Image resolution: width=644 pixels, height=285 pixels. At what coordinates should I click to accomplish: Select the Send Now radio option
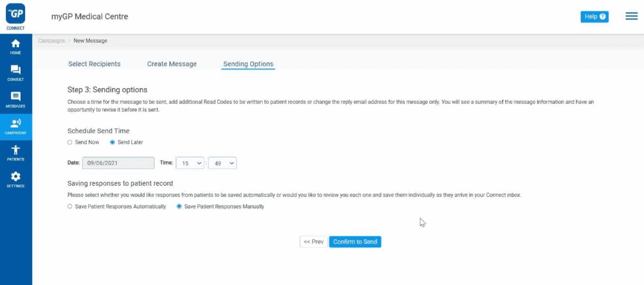(x=70, y=142)
